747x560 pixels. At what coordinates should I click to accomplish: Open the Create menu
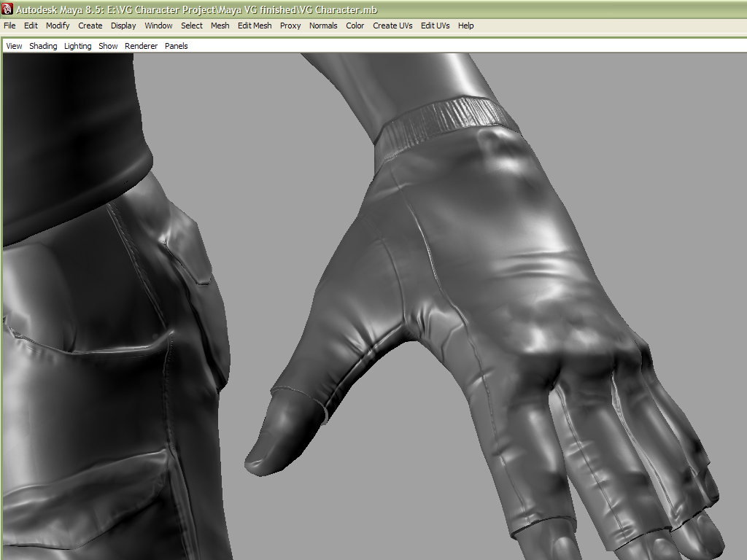tap(90, 26)
